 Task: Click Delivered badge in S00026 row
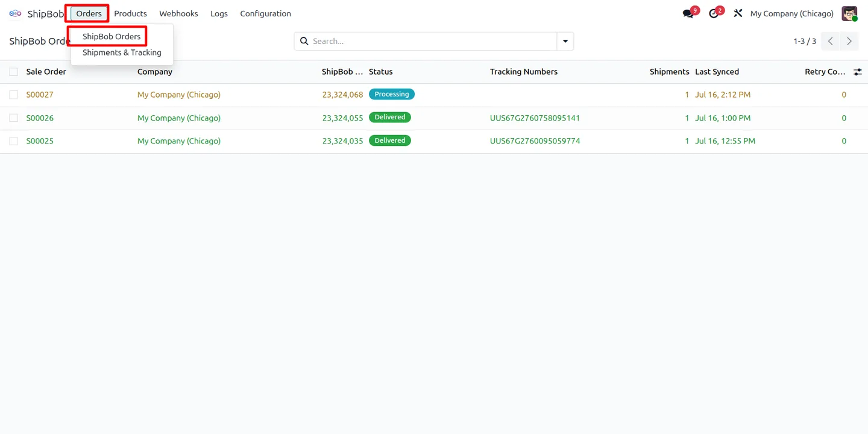pos(390,117)
